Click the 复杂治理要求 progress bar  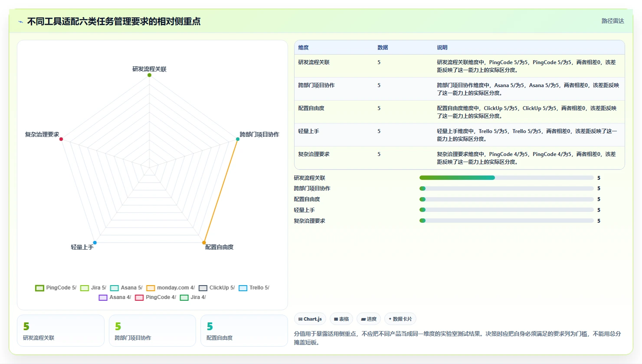point(506,221)
